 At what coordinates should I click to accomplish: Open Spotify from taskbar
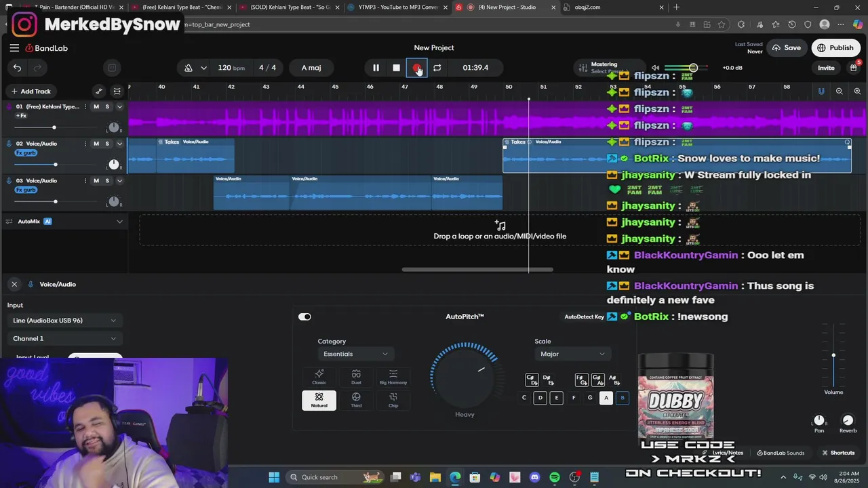click(555, 477)
